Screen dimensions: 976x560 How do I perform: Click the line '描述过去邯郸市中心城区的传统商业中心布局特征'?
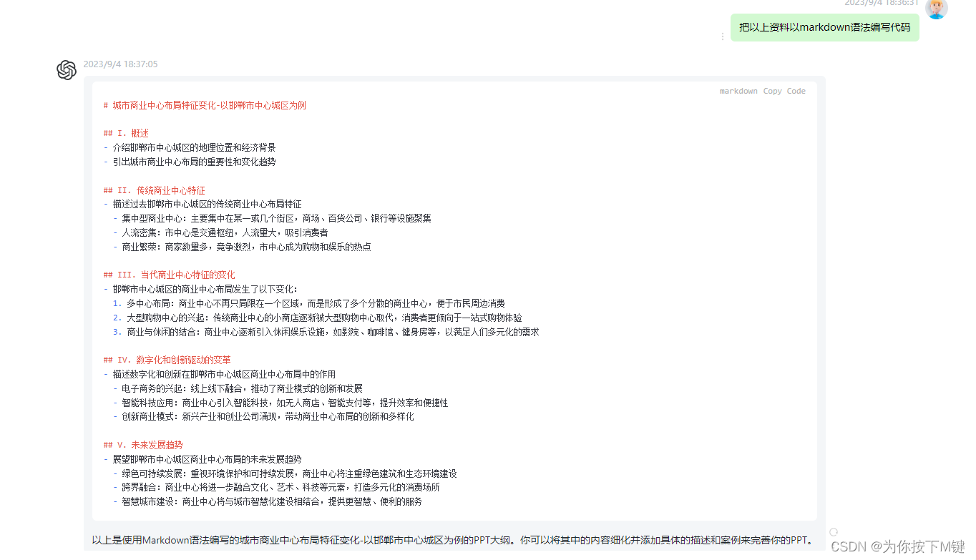pyautogui.click(x=202, y=204)
